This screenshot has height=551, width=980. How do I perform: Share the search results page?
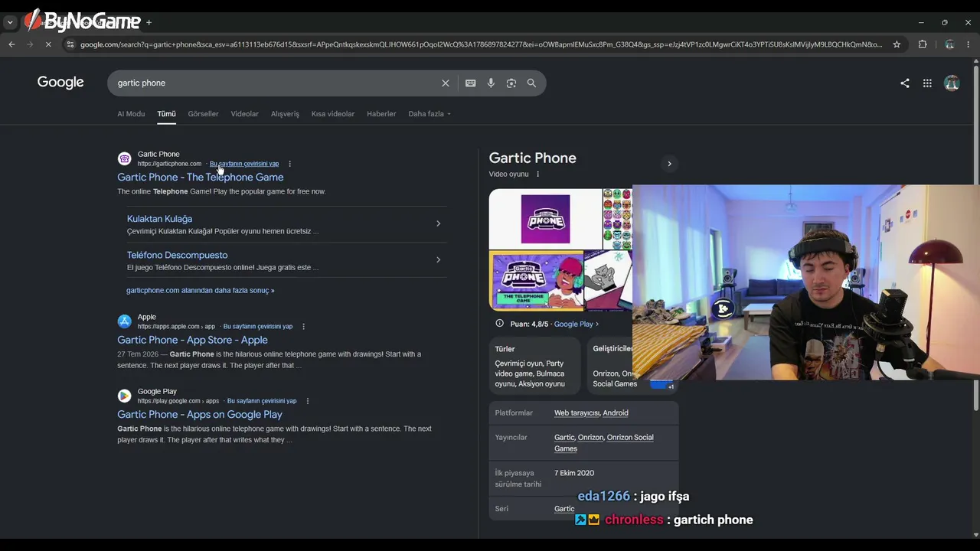tap(905, 83)
